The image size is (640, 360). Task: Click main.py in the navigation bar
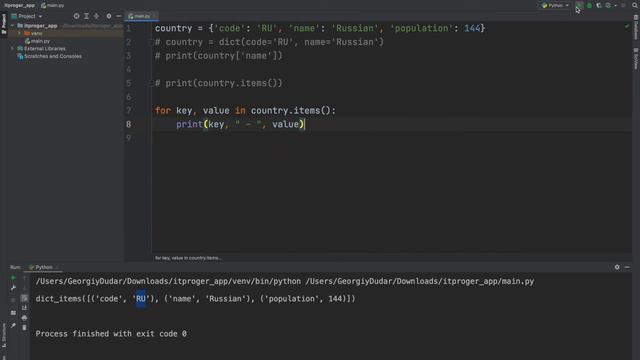[53, 5]
